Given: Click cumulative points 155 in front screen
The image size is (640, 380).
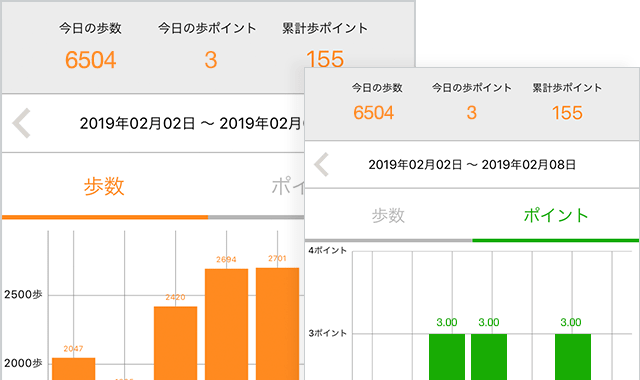Looking at the screenshot, I should (567, 113).
